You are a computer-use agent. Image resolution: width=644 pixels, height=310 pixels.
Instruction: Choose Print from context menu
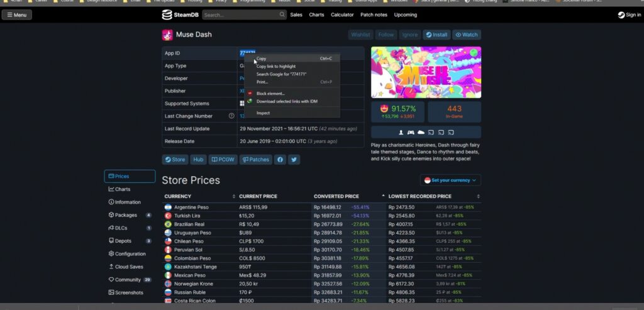[292, 82]
